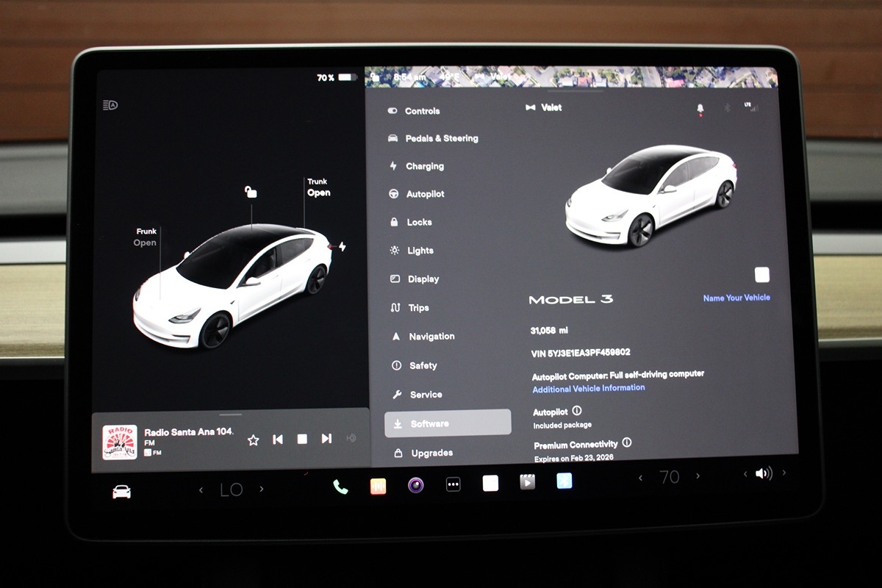The height and width of the screenshot is (588, 882).
Task: Tap the car icon in bottom-left corner
Action: [121, 492]
